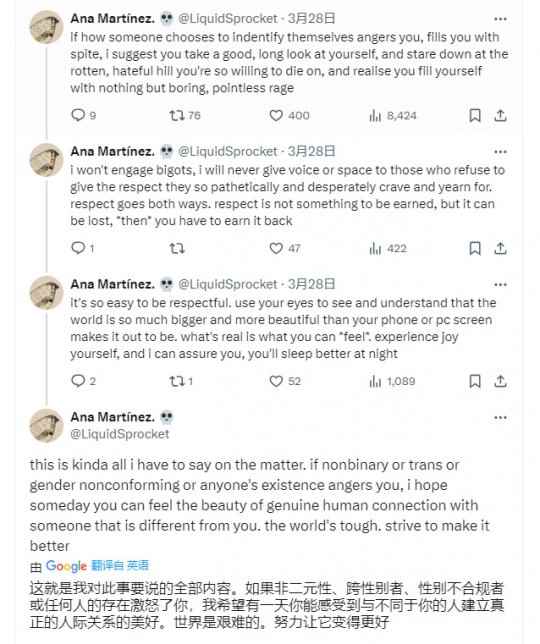Open Ana Martínez's avatar on the first tweet
The height and width of the screenshot is (644, 540).
tap(46, 27)
